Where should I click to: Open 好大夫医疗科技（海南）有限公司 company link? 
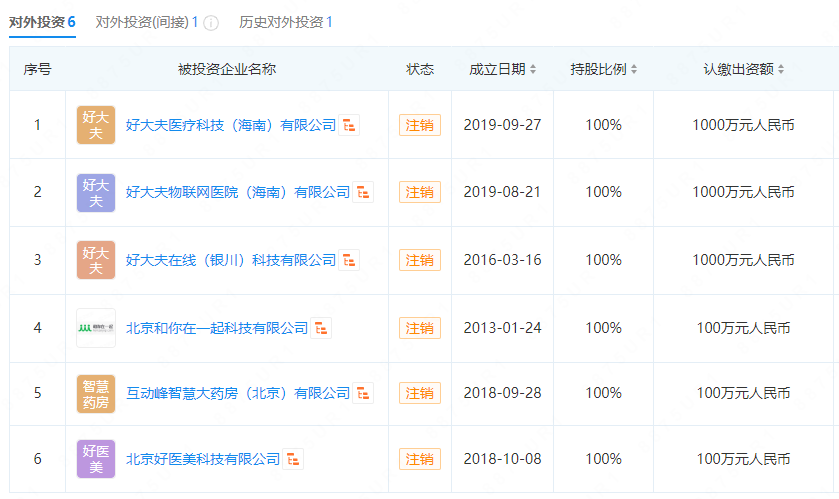pos(231,125)
